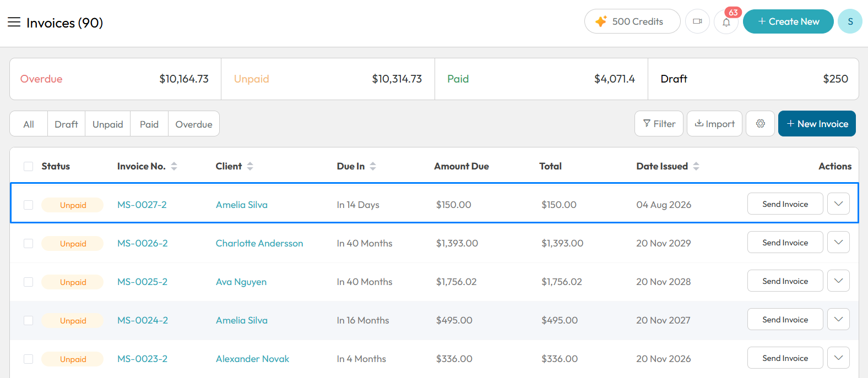Open invoice MS-0026-2 link
The width and height of the screenshot is (868, 378).
(142, 243)
